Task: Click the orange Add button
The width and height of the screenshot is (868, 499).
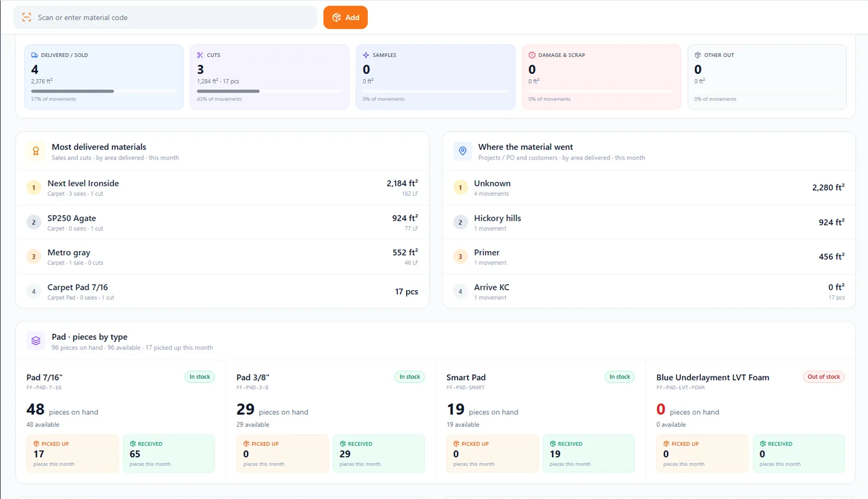Action: (x=346, y=17)
